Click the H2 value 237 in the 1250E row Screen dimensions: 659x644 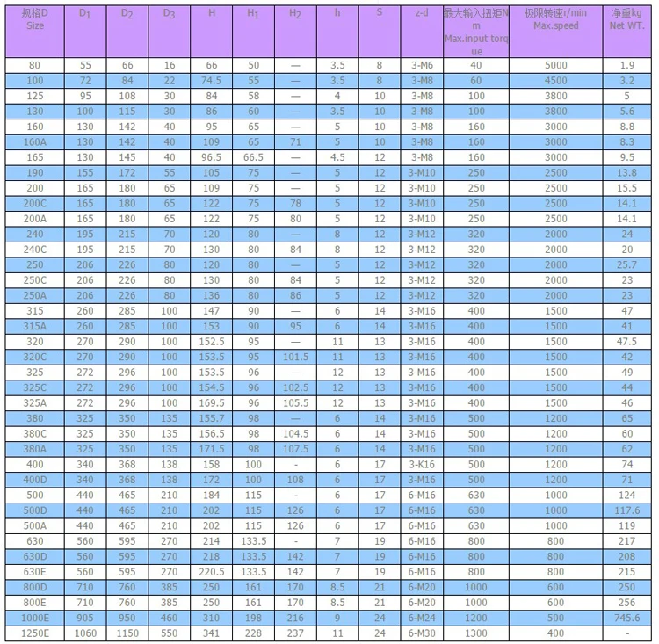pos(295,633)
